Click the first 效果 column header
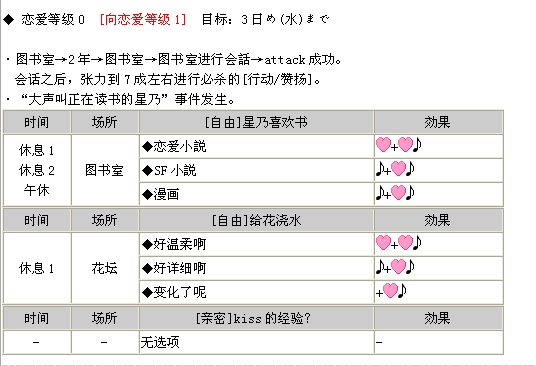This screenshot has height=366, width=536. click(438, 122)
